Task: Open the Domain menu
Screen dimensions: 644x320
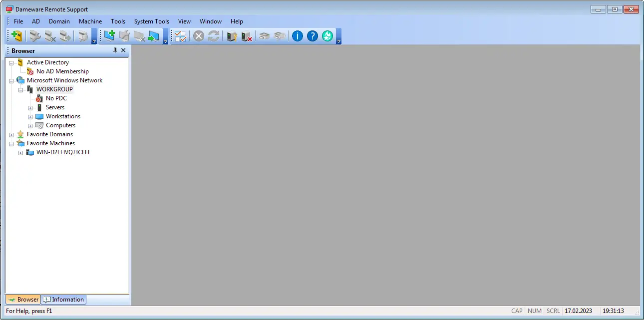Action: 59,21
